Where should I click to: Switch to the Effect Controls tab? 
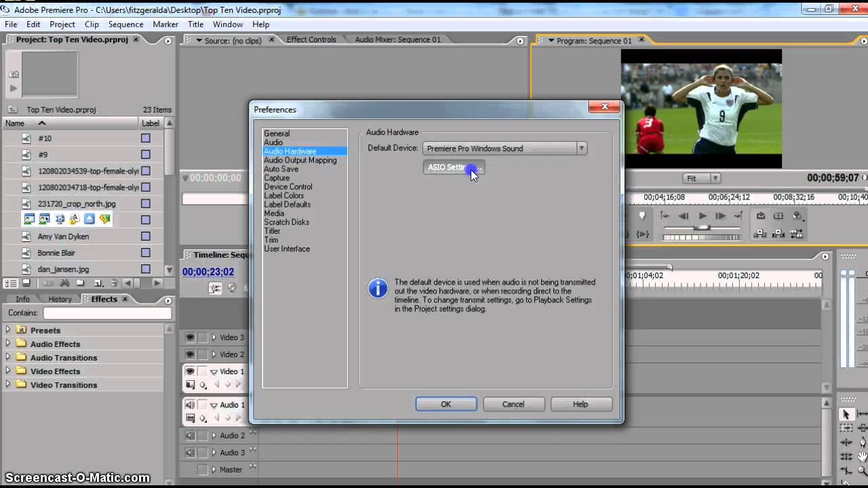point(311,39)
